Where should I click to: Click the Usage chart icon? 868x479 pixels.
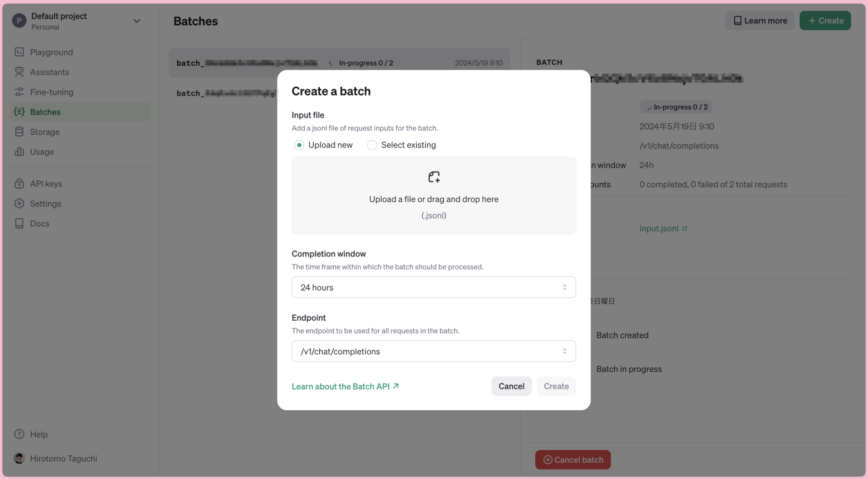coord(19,152)
